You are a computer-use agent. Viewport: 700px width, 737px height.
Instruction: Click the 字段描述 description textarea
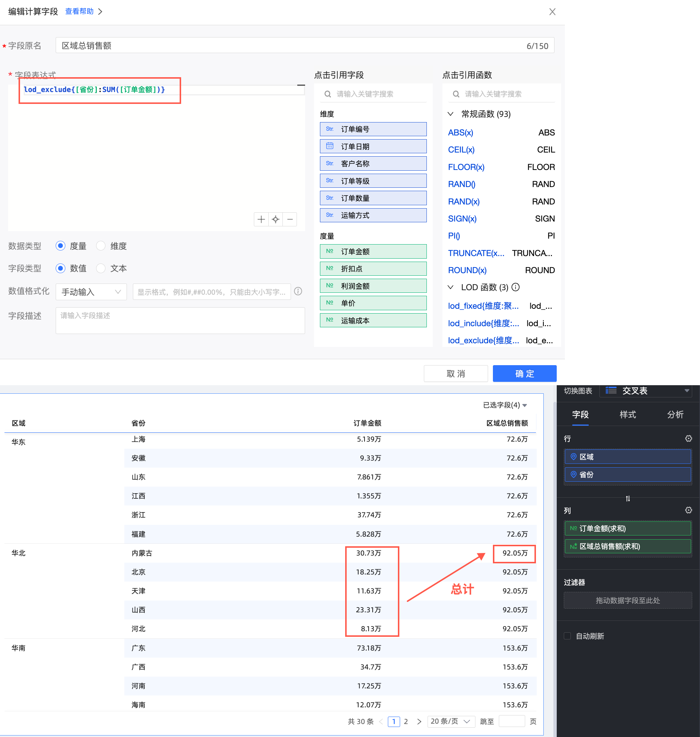[x=180, y=321]
